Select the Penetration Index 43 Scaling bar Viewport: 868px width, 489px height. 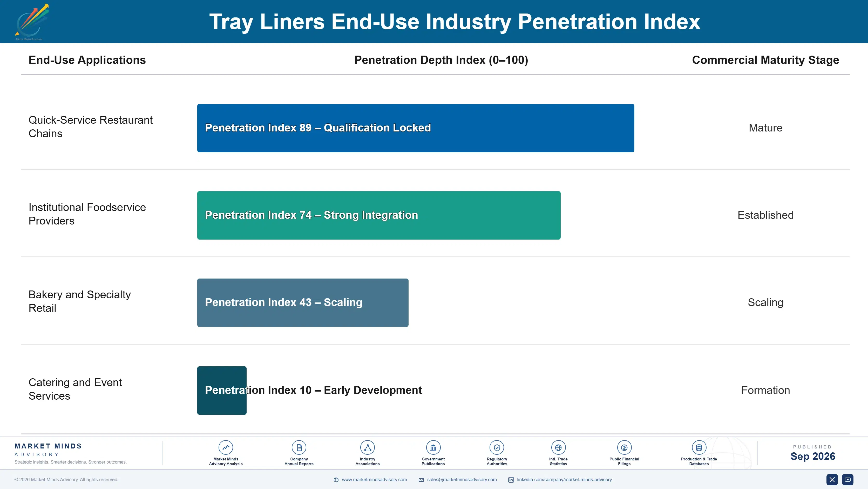[303, 302]
